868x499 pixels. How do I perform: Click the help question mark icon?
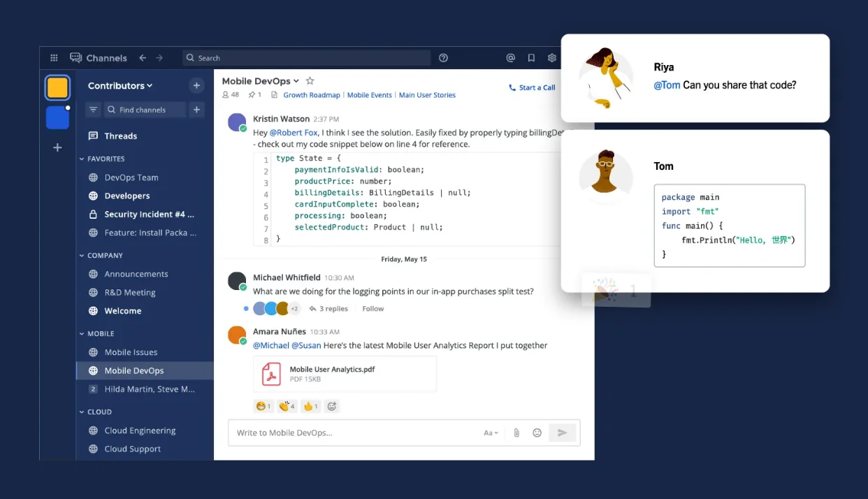click(443, 58)
